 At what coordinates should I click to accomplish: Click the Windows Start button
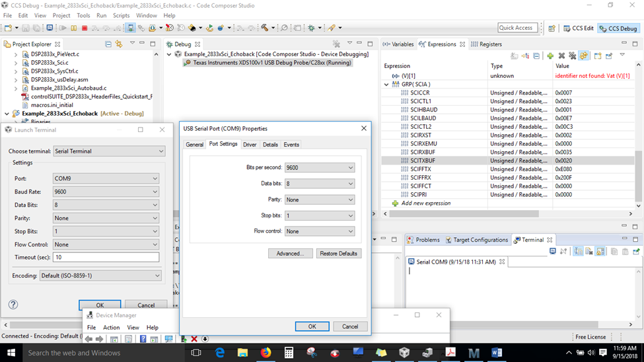point(11,353)
